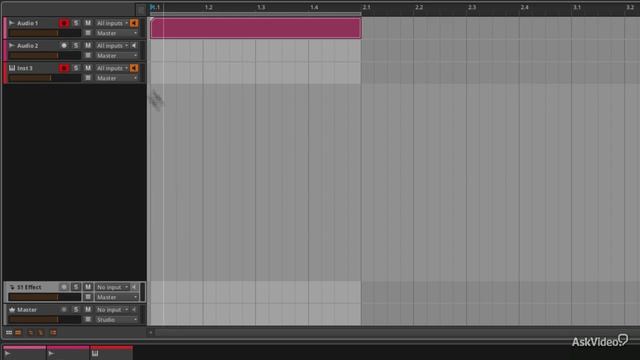Solo the Audio 1 track
This screenshot has height=360, width=640.
click(x=76, y=23)
